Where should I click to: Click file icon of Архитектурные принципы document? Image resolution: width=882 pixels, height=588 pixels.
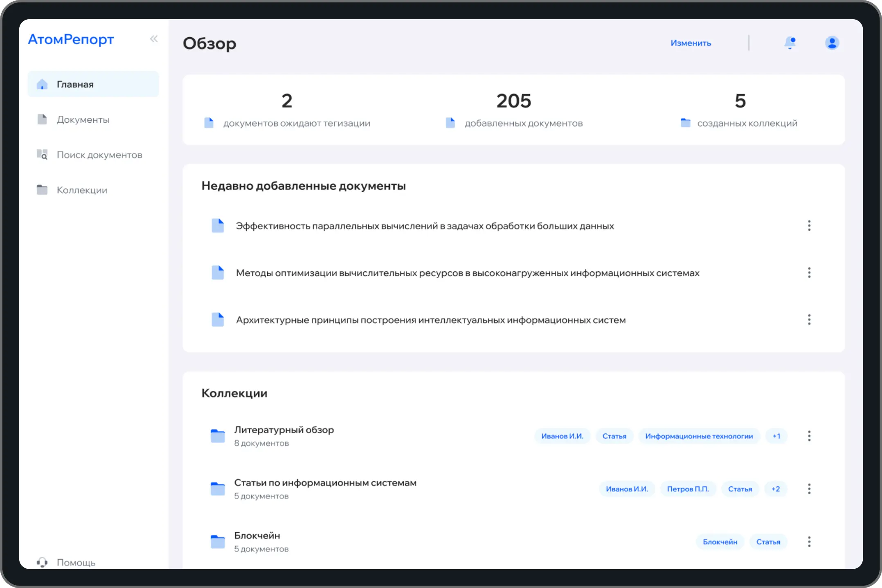[218, 320]
